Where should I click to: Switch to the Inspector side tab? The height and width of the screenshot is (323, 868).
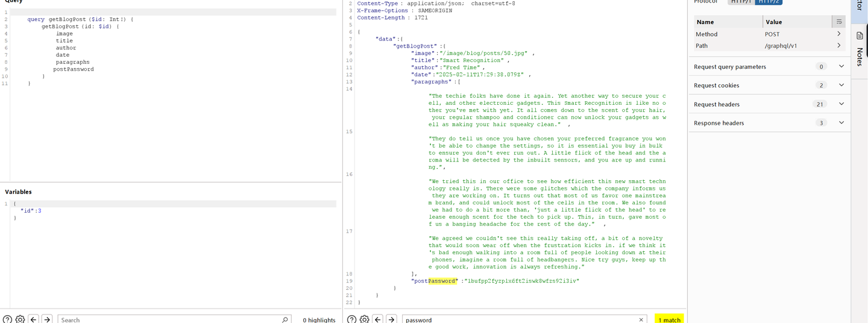tap(860, 6)
